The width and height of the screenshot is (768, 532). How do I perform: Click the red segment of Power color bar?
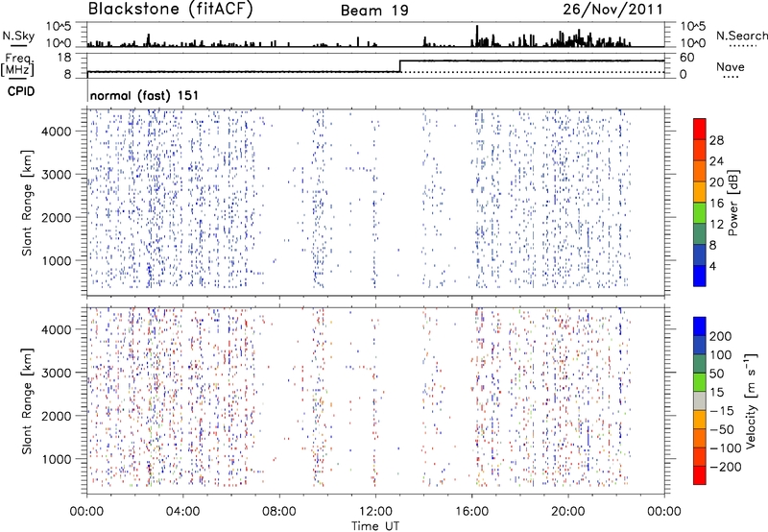coord(700,129)
